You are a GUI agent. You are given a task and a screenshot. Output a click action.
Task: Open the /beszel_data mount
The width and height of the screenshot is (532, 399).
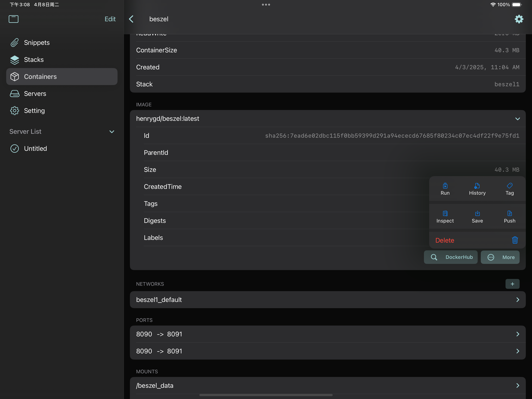pos(327,385)
